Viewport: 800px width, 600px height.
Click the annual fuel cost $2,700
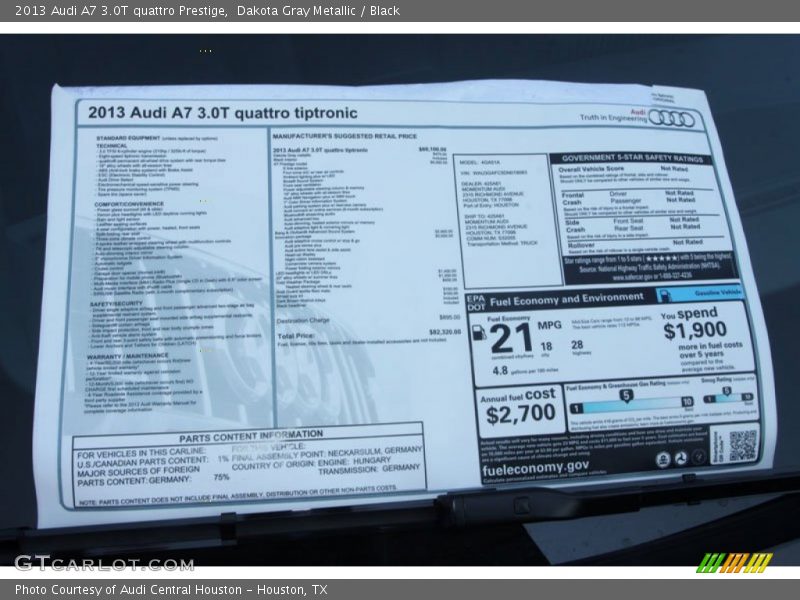pos(520,415)
